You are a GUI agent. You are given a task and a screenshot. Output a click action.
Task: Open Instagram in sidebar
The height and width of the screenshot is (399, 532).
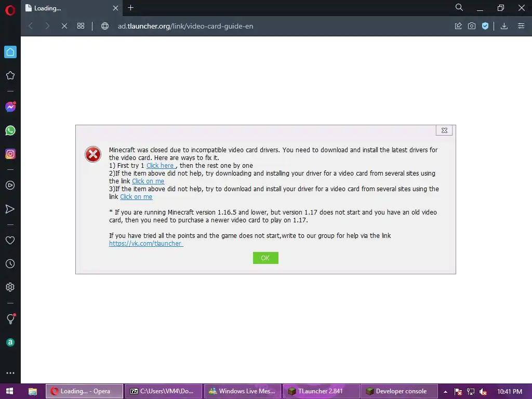[x=10, y=154]
